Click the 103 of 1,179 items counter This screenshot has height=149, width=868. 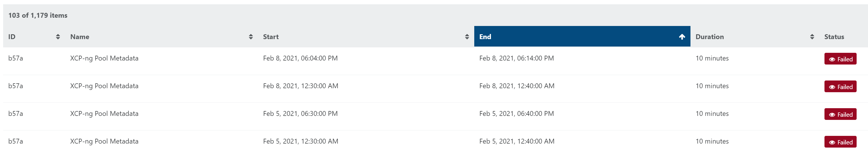click(38, 15)
